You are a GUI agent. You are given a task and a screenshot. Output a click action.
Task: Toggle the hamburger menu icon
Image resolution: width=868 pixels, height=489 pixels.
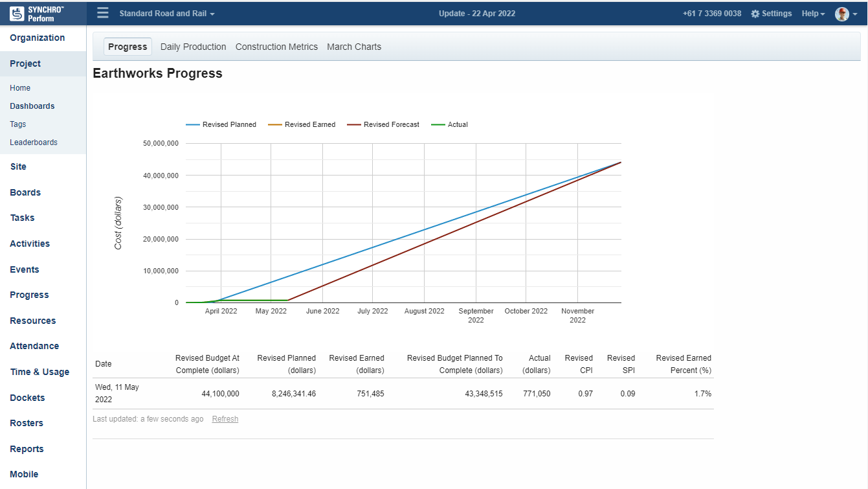103,13
